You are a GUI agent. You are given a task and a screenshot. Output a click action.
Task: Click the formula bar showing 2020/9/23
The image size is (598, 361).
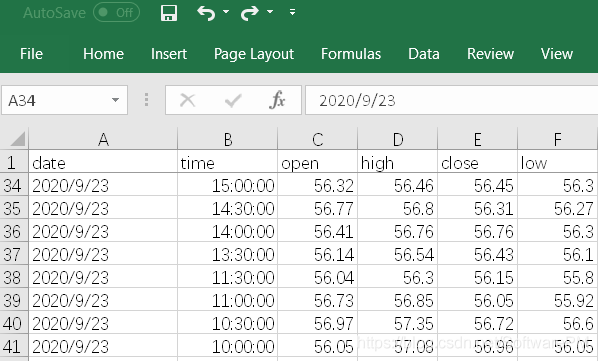[x=452, y=100]
